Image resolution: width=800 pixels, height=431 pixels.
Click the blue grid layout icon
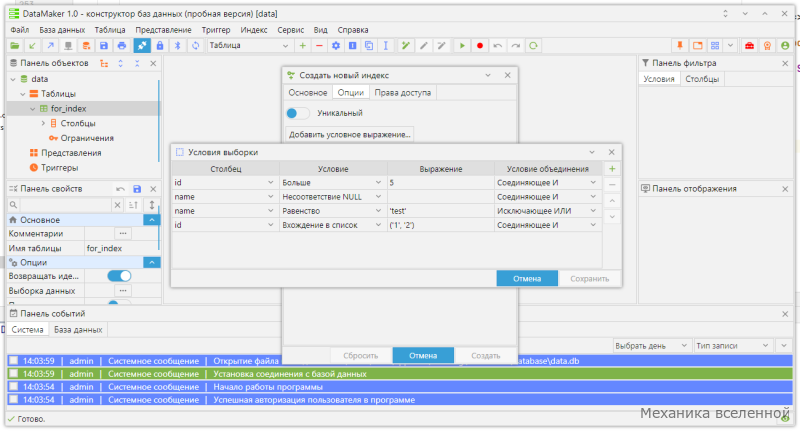[x=715, y=46]
